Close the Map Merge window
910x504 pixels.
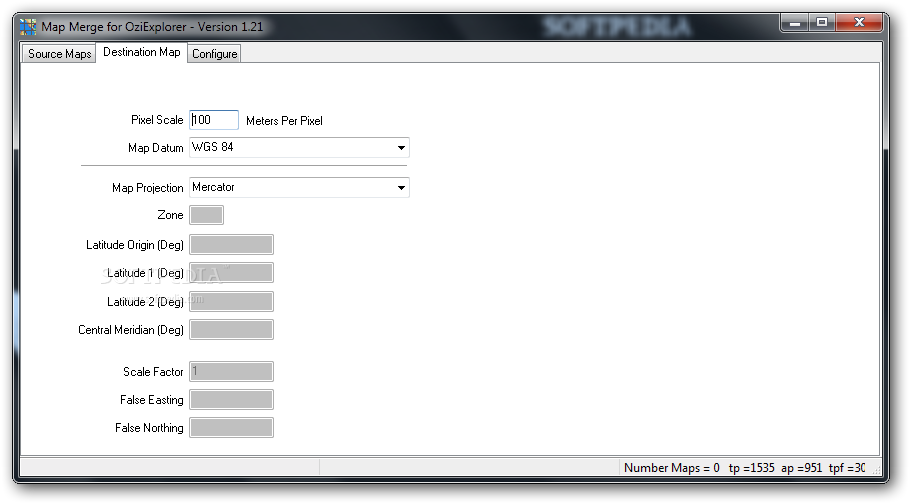[x=860, y=23]
